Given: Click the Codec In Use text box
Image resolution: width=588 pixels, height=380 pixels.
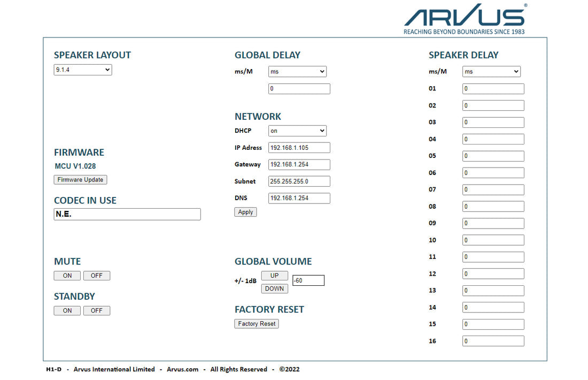Looking at the screenshot, I should (x=127, y=214).
